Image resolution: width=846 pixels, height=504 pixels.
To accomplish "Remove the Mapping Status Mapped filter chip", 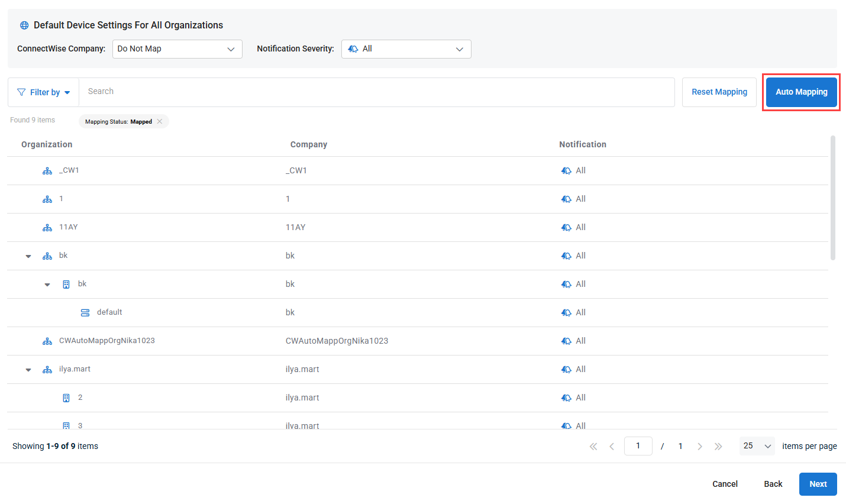I will (160, 122).
